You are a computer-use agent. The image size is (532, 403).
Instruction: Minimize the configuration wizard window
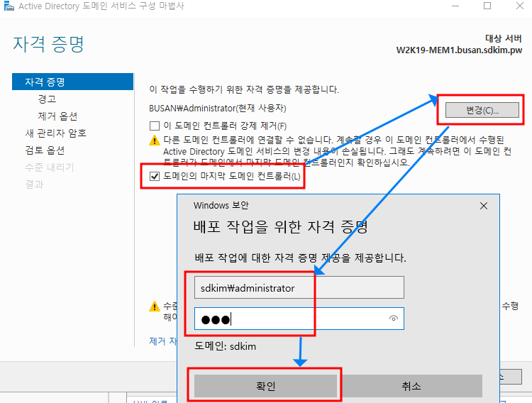(455, 6)
